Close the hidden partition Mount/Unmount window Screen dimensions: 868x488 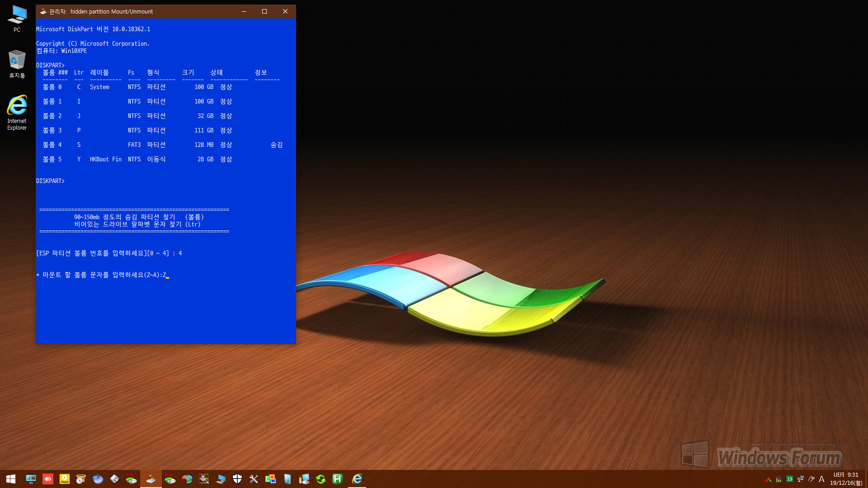pyautogui.click(x=285, y=11)
